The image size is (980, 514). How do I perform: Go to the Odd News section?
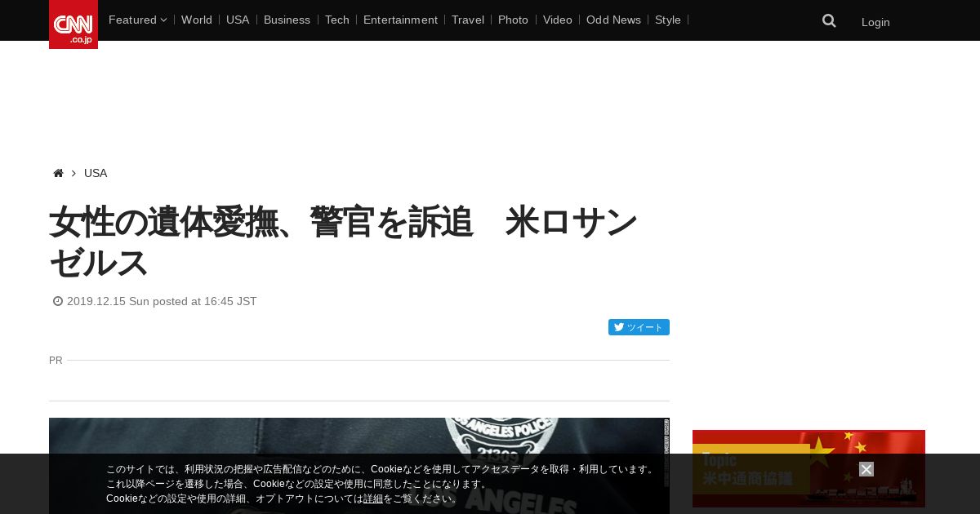point(613,20)
